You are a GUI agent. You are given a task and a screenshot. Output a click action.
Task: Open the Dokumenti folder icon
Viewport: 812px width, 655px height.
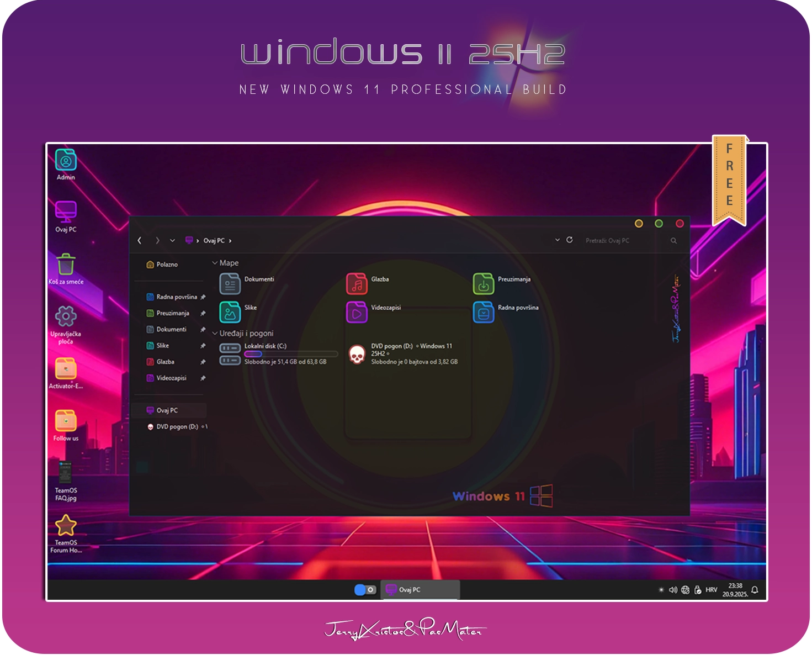click(x=230, y=284)
